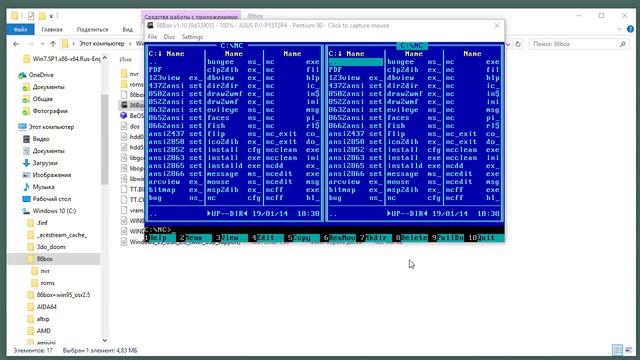640x360 pixels.
Task: Click sidebar scrollbar down arrow
Action: 104,340
